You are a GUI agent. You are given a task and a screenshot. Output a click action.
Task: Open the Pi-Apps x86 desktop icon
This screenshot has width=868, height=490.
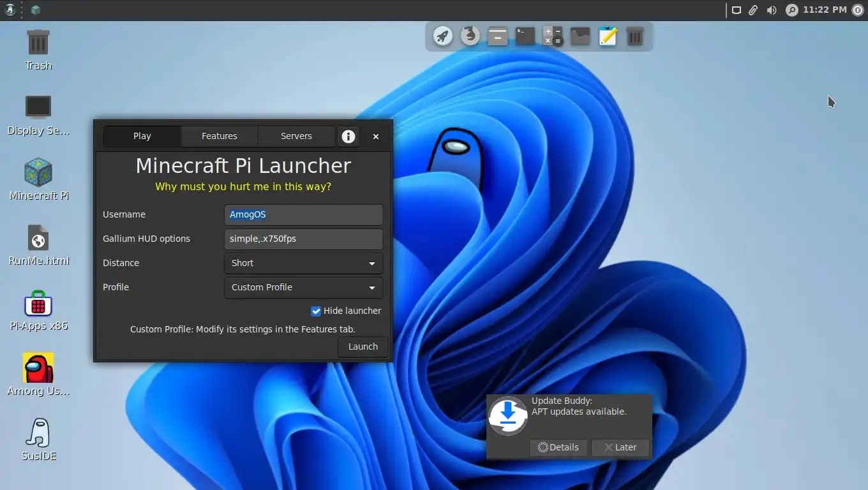[x=38, y=311]
